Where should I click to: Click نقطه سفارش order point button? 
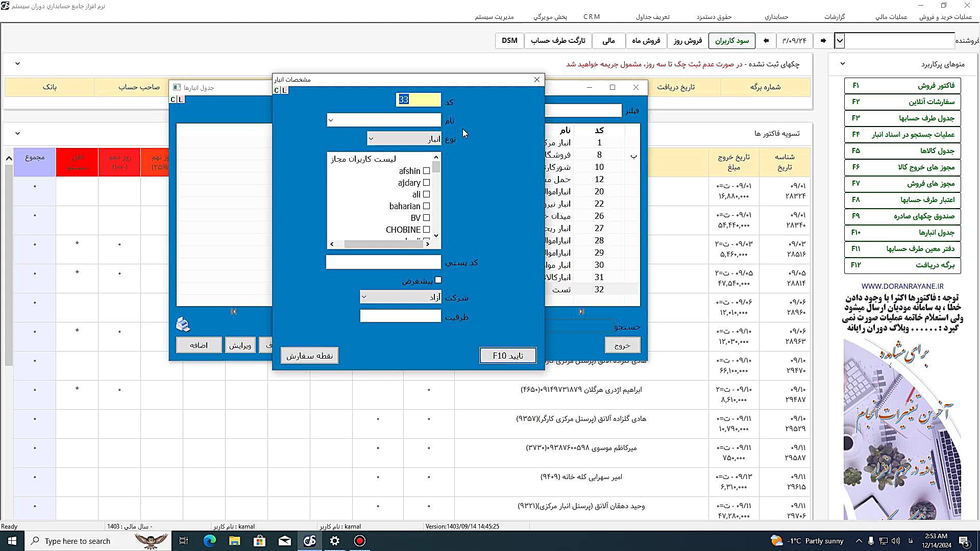(309, 356)
